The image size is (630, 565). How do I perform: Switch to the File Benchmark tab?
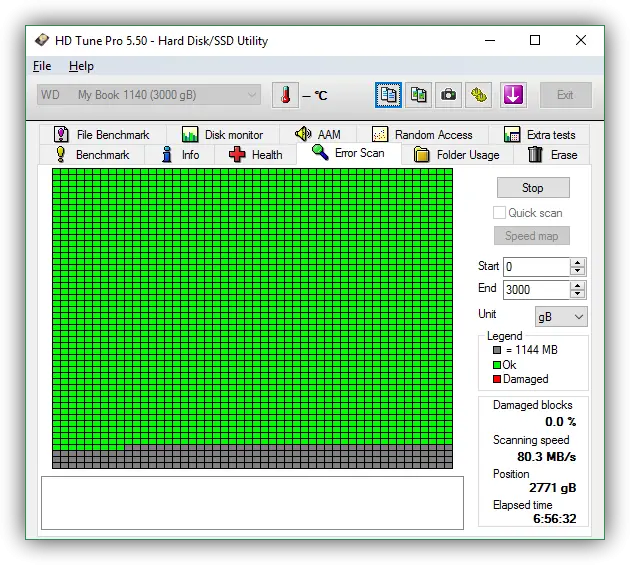coord(102,134)
